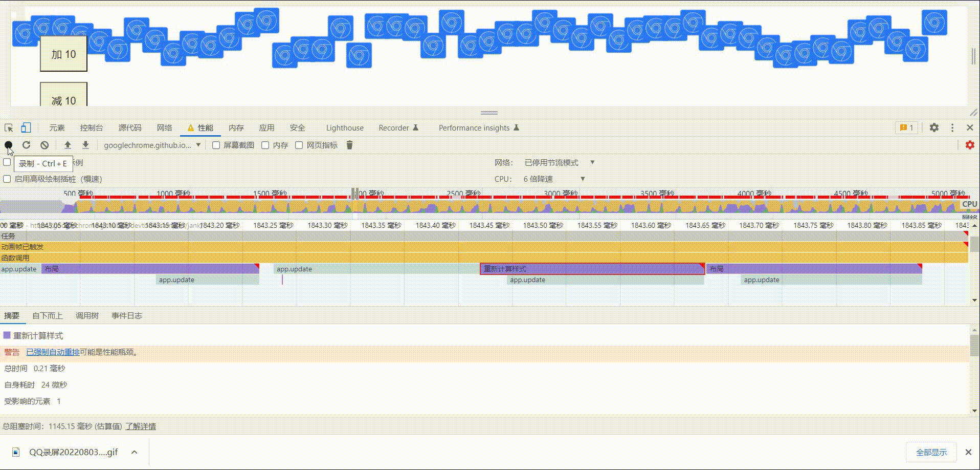Follow the 已强制自动重排 link
This screenshot has height=470, width=980.
(x=53, y=352)
